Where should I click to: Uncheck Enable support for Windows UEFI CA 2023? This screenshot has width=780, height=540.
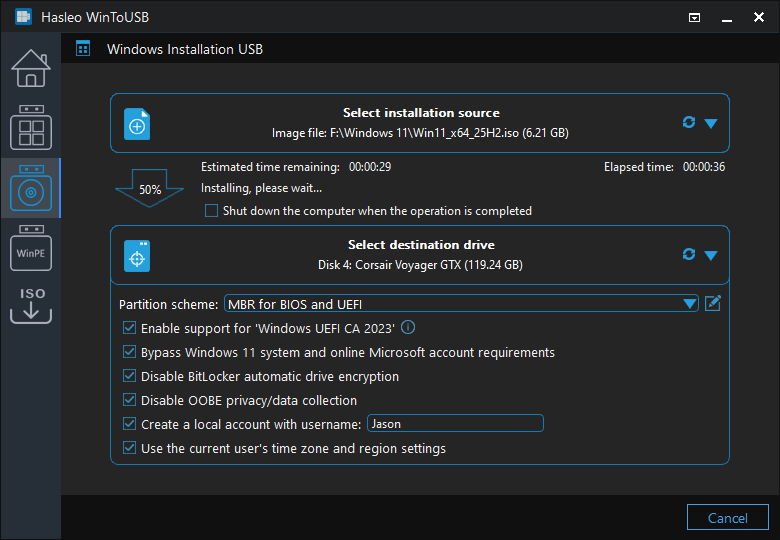129,328
